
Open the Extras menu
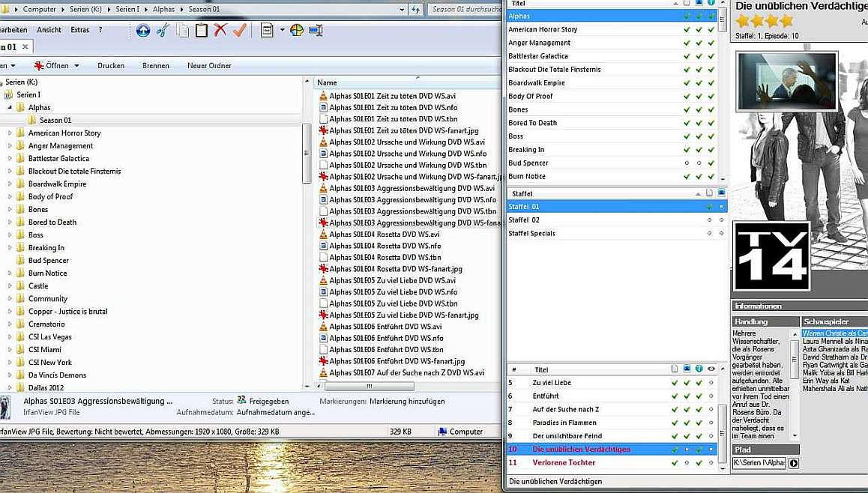[79, 30]
